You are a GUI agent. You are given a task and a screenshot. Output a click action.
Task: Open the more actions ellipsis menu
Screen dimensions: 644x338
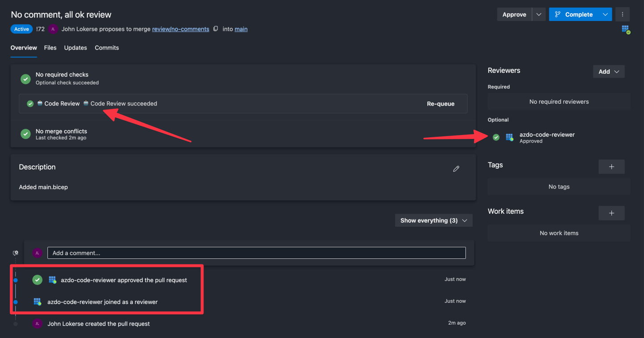point(622,14)
